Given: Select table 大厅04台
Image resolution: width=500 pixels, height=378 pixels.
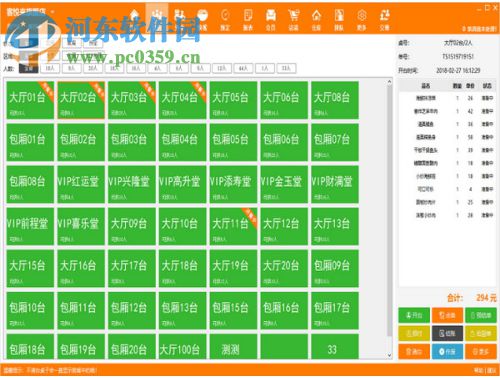Looking at the screenshot, I should (182, 100).
